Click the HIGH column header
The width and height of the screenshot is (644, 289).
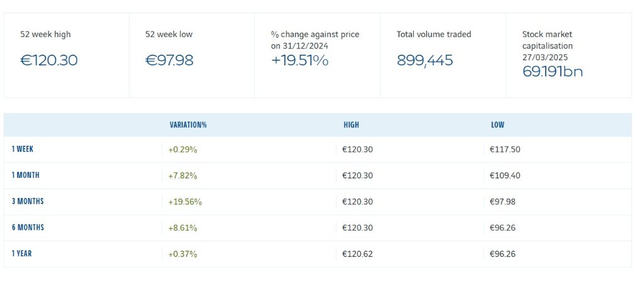pos(352,125)
